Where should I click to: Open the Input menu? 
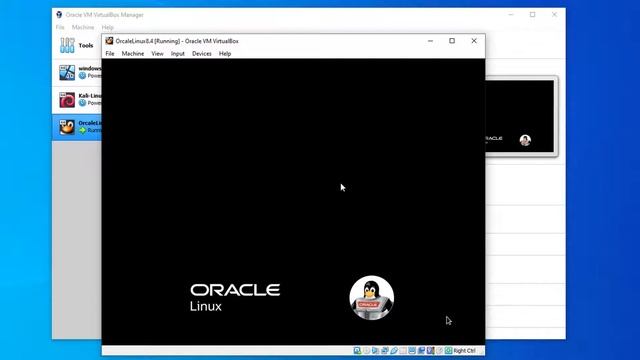tap(178, 53)
